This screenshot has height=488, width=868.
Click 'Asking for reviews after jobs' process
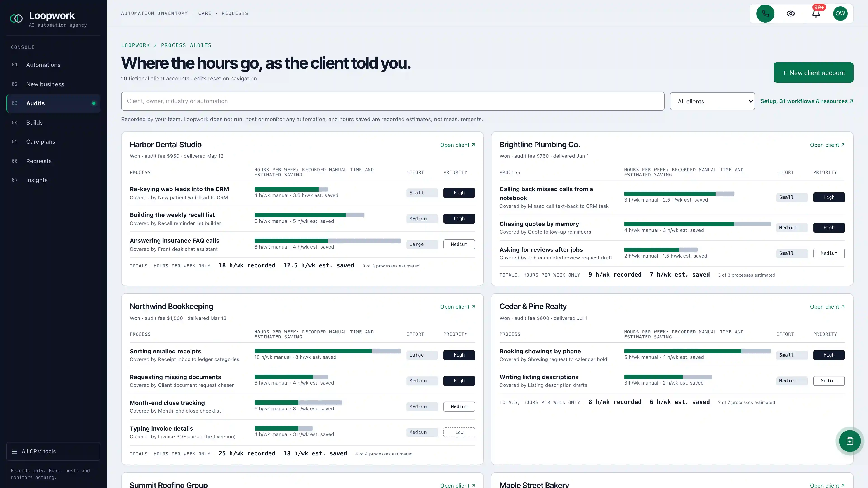[x=541, y=250]
